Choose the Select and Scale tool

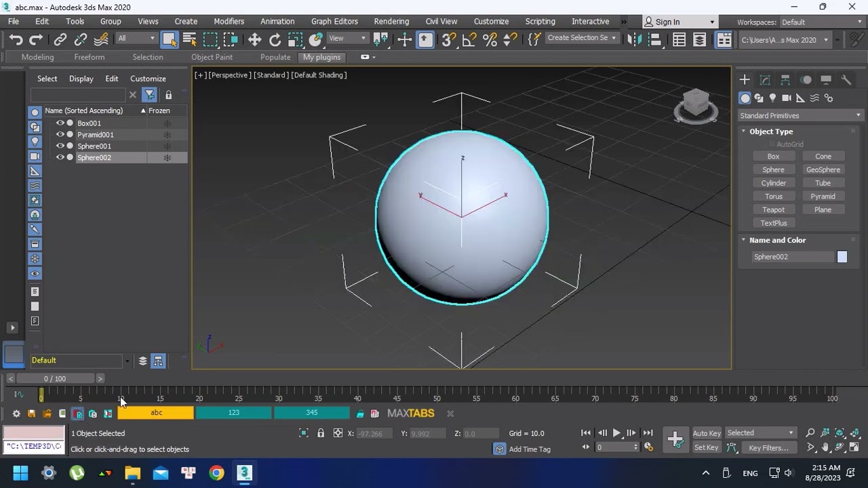[x=295, y=40]
